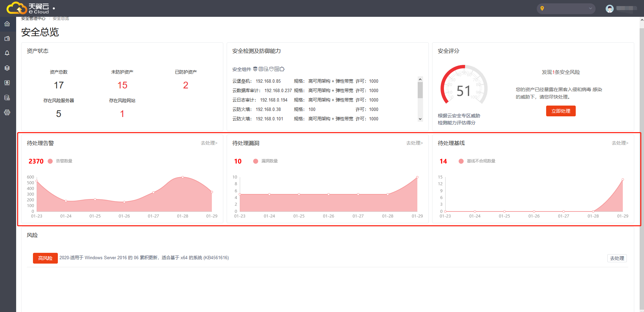Open the monitor gear icon in sidebar
This screenshot has height=312, width=644.
[x=7, y=83]
